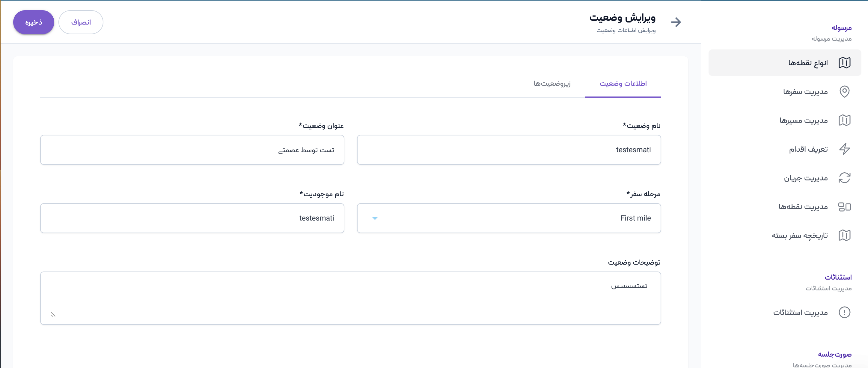Select the اطلاعات وضعیت tab
Image resolution: width=868 pixels, height=368 pixels.
click(623, 84)
